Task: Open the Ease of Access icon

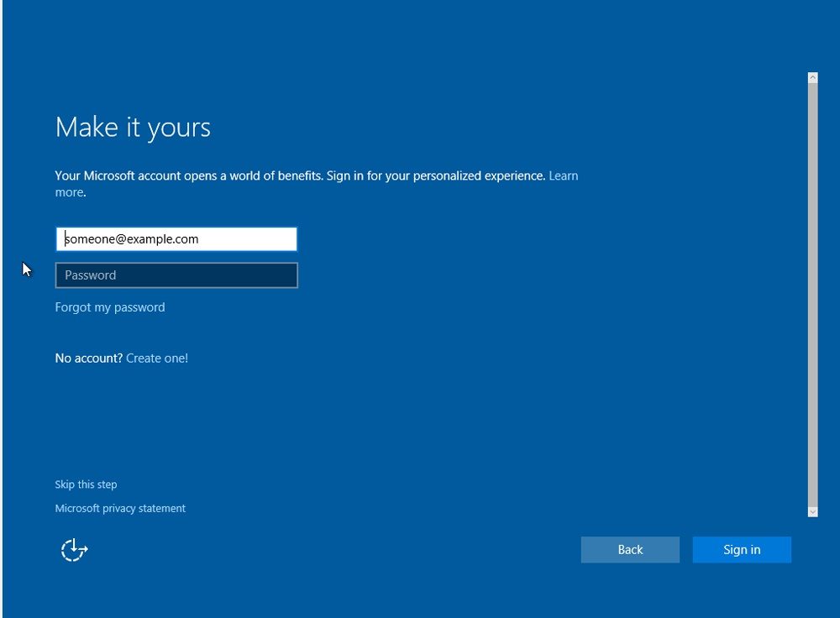Action: coord(74,549)
